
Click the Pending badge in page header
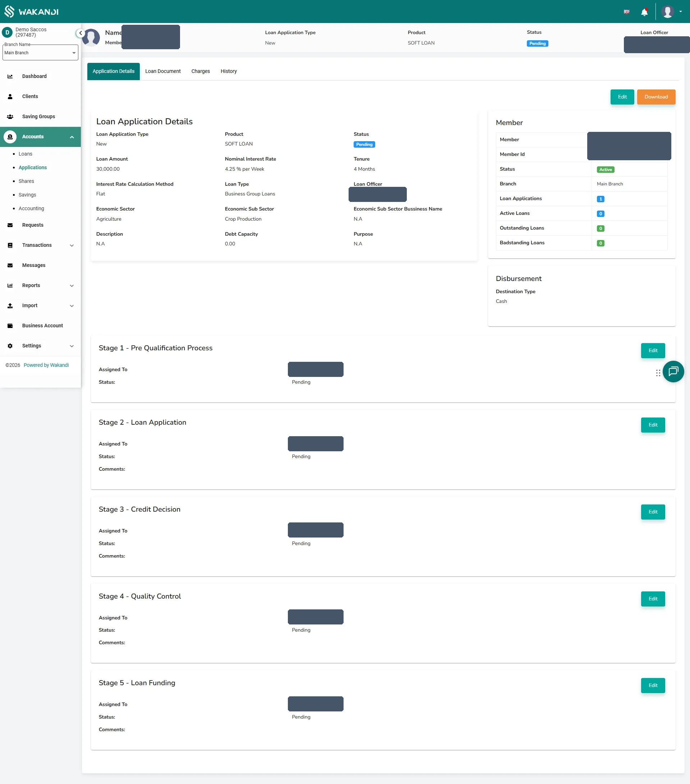tap(537, 44)
